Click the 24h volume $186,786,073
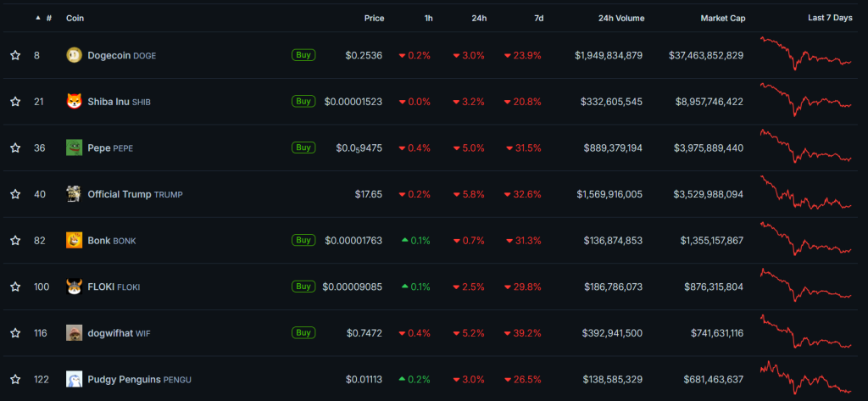 [614, 287]
